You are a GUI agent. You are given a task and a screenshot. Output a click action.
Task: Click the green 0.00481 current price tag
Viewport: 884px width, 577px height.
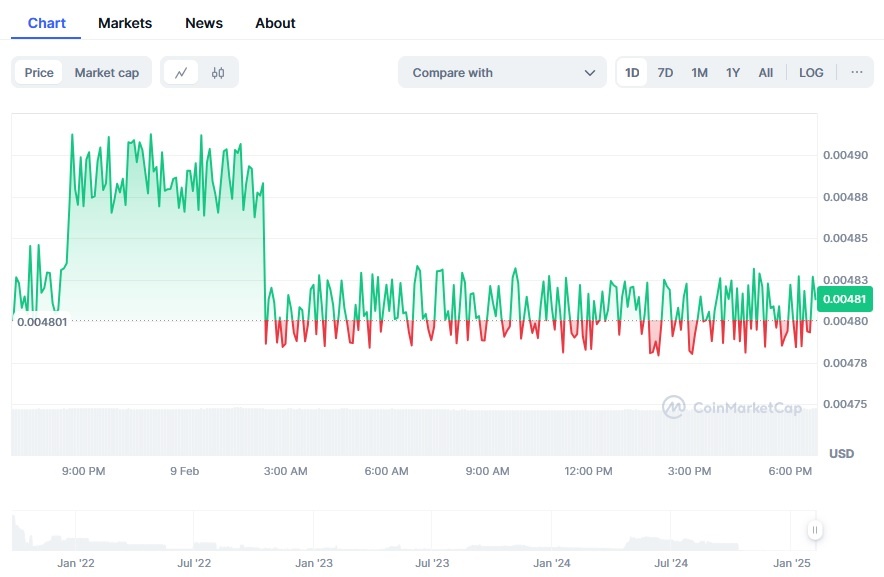click(844, 299)
